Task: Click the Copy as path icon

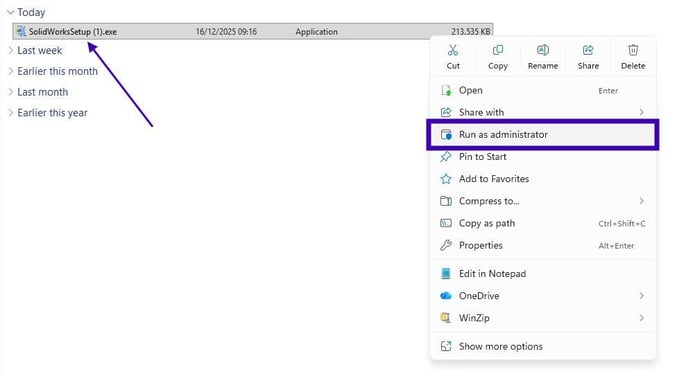Action: [446, 223]
